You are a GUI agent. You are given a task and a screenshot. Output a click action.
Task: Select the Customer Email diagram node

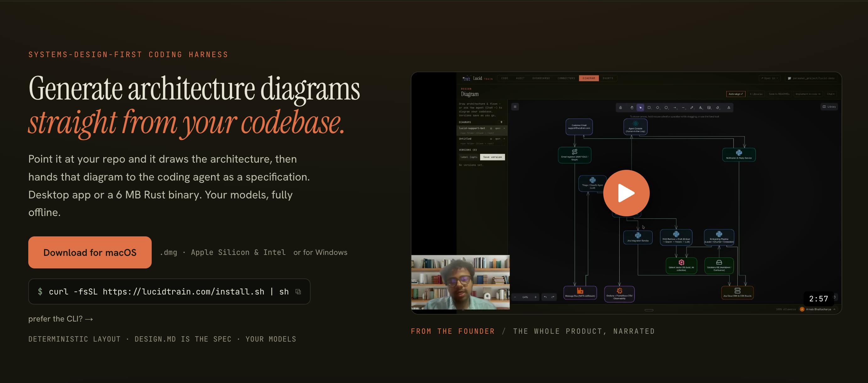[579, 127]
